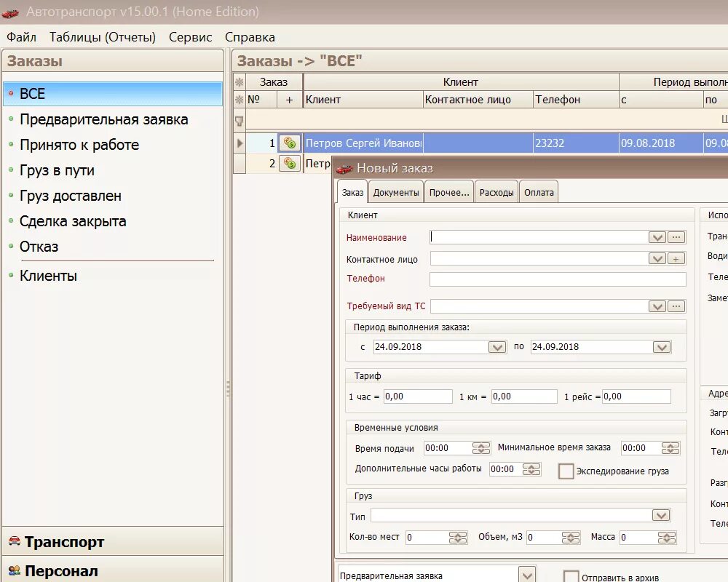Click the Петров Сергей Иванович cell
The image size is (728, 582).
click(363, 143)
